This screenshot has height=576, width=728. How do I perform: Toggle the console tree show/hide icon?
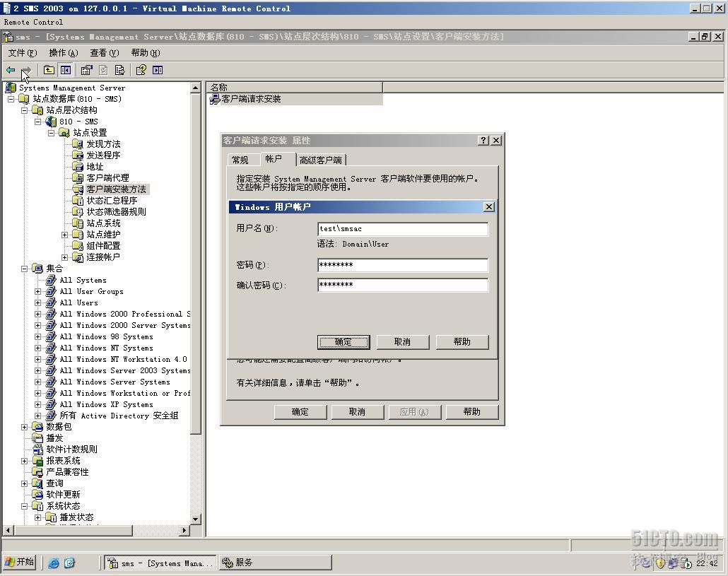[66, 70]
